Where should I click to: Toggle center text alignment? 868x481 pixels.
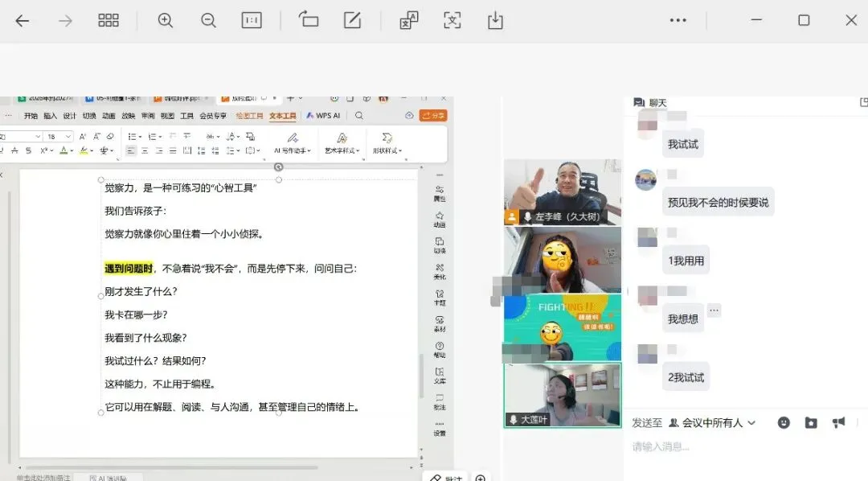[145, 150]
